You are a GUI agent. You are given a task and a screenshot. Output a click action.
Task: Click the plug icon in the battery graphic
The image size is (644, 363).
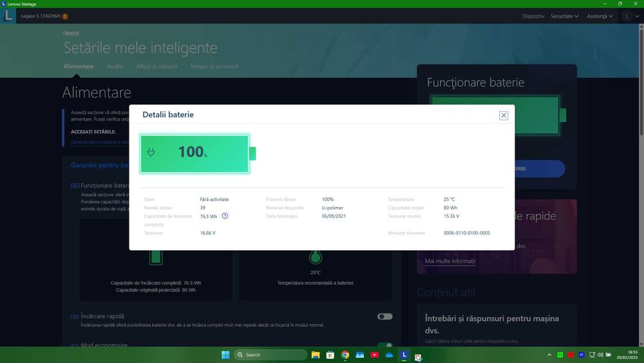151,153
